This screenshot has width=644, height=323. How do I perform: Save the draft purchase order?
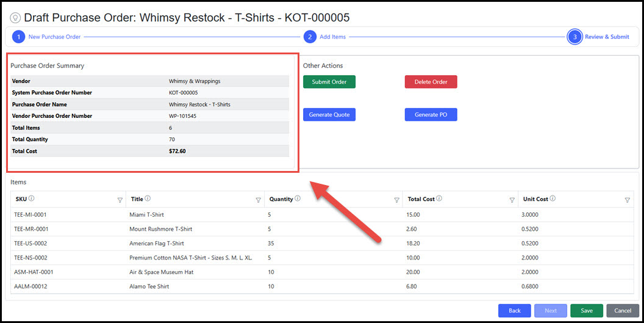click(586, 310)
